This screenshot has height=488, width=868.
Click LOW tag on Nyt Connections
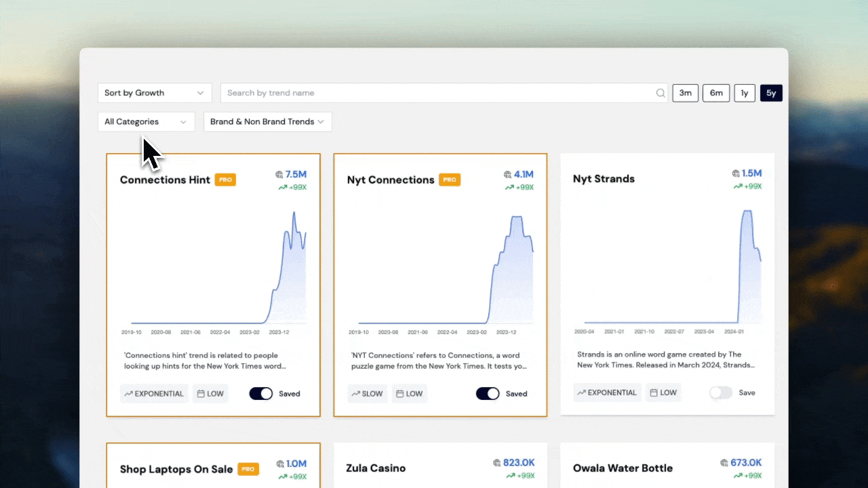point(410,394)
